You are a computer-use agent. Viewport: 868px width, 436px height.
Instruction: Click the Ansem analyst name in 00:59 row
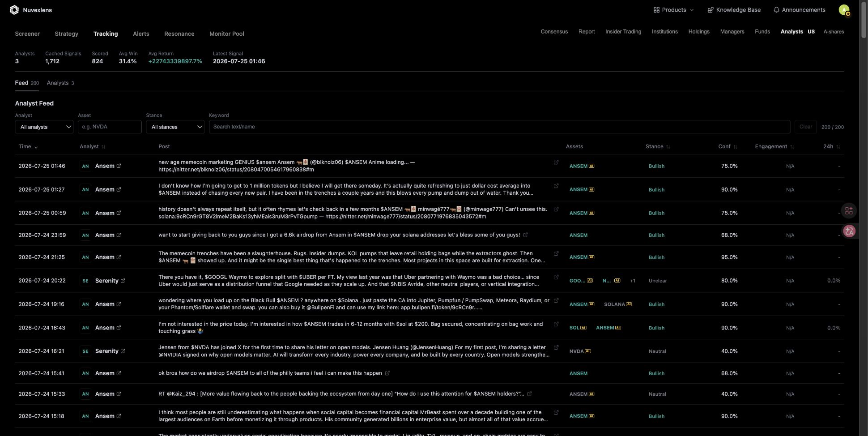pyautogui.click(x=105, y=213)
